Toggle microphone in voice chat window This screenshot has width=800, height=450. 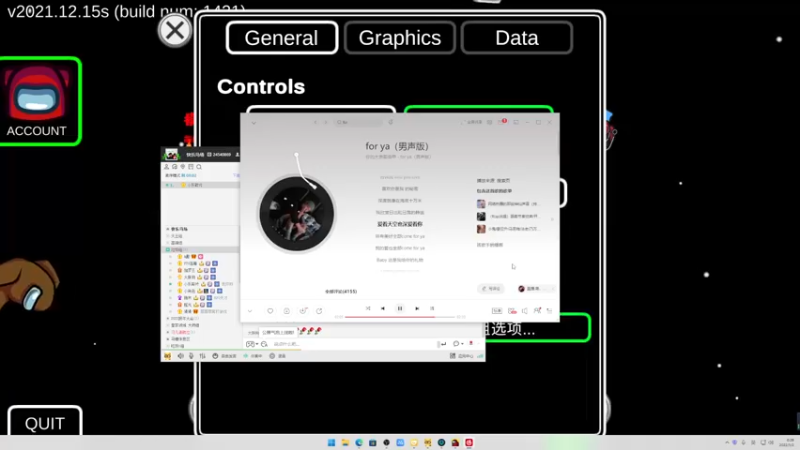[x=191, y=356]
